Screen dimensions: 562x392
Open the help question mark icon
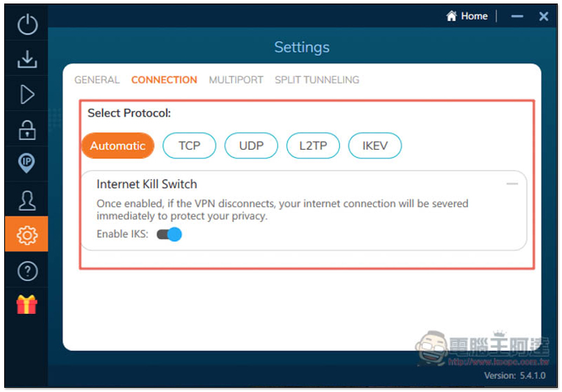(27, 270)
